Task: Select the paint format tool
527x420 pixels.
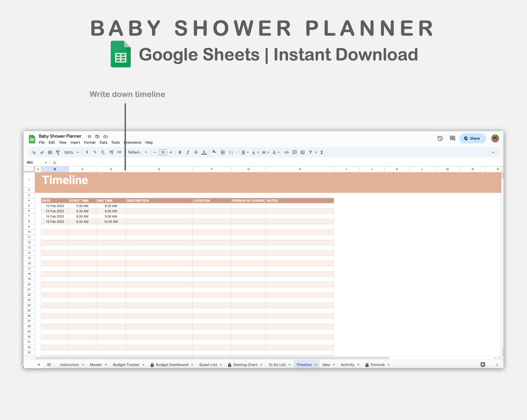Action: pyautogui.click(x=58, y=152)
